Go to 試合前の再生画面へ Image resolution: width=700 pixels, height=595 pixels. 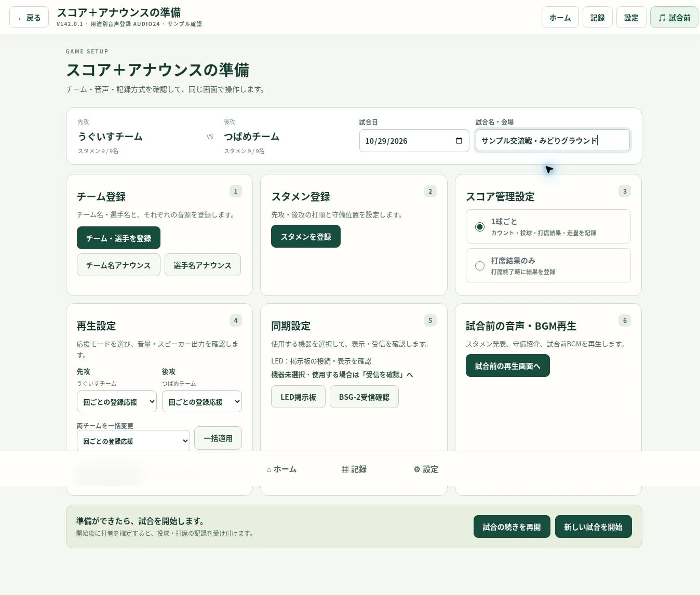(x=508, y=366)
